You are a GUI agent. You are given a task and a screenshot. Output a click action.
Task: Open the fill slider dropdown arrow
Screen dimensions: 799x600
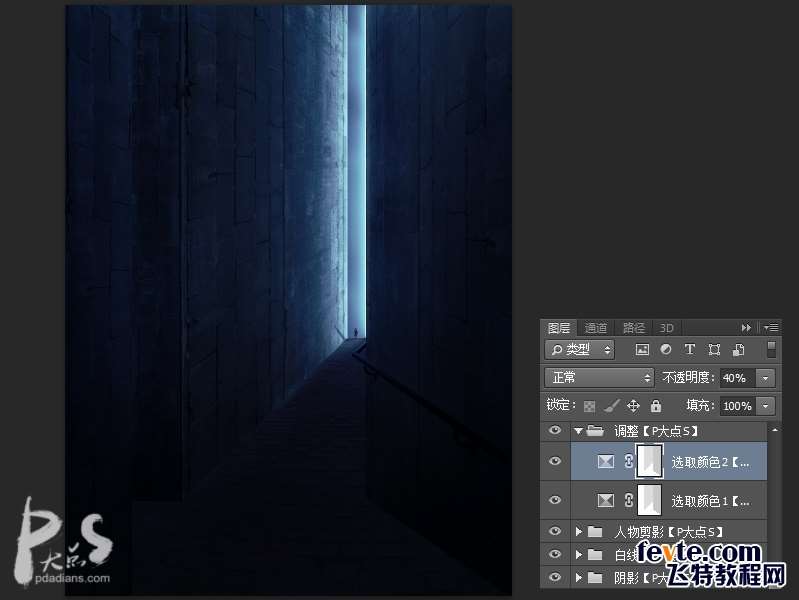pos(765,406)
